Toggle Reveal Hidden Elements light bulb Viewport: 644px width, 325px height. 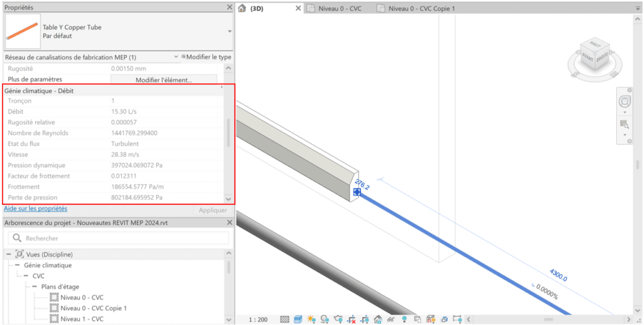pyautogui.click(x=404, y=319)
